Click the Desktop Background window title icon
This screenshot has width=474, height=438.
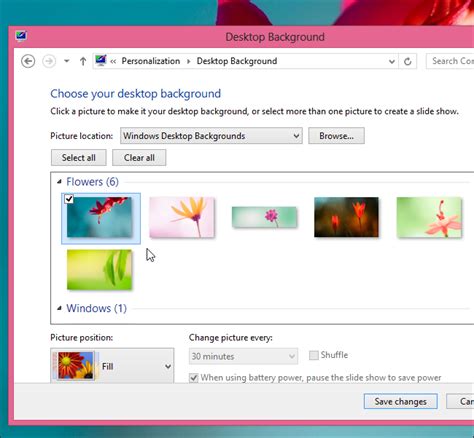(21, 36)
